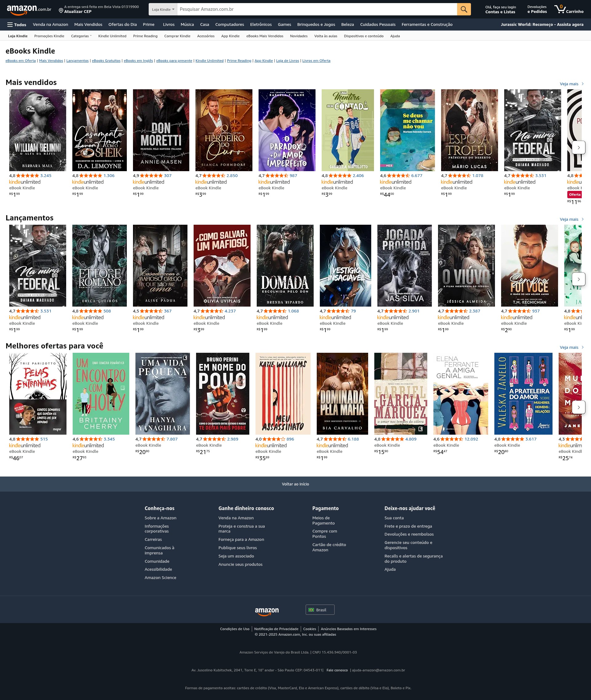Click Voltar ao início button
The width and height of the screenshot is (591, 700).
(x=295, y=484)
